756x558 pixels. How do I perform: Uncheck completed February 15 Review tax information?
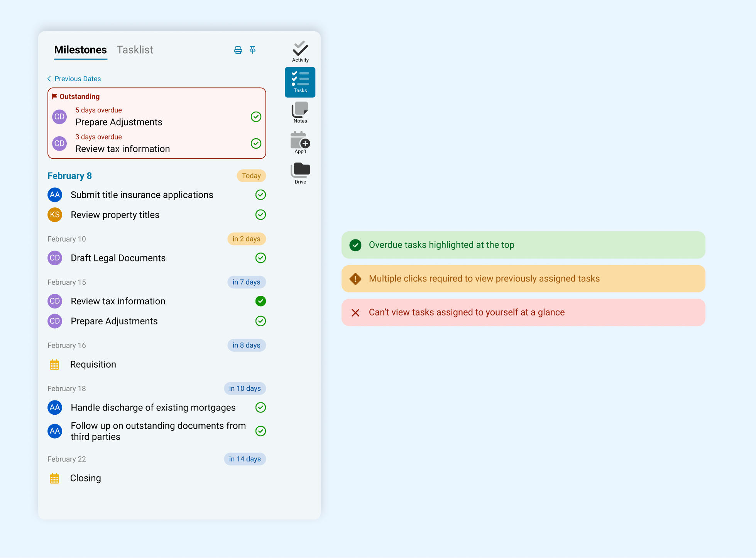(260, 301)
